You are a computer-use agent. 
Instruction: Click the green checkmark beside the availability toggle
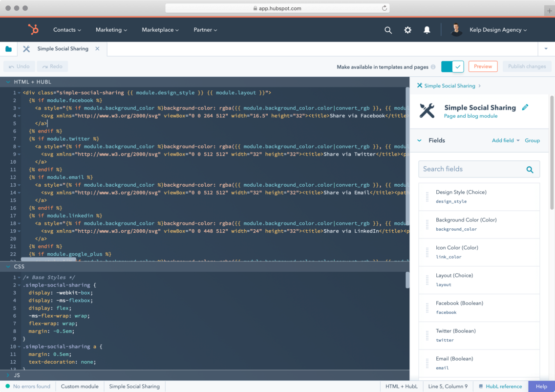click(x=458, y=66)
